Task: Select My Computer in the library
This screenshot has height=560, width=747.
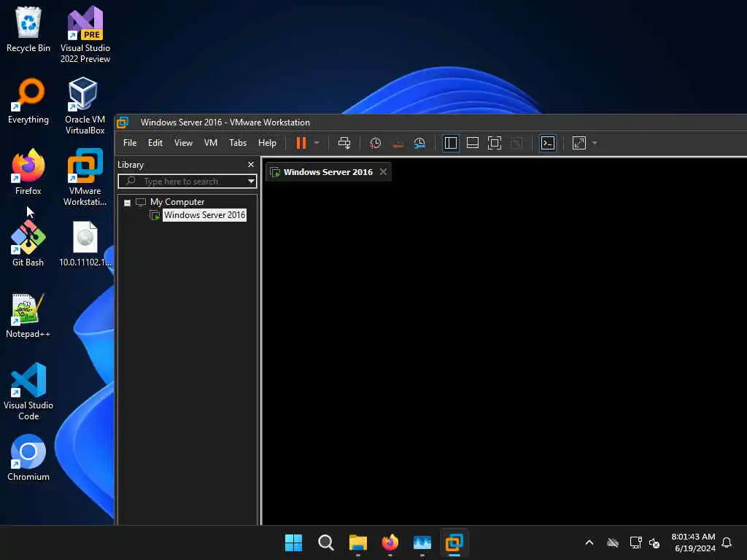Action: (177, 202)
